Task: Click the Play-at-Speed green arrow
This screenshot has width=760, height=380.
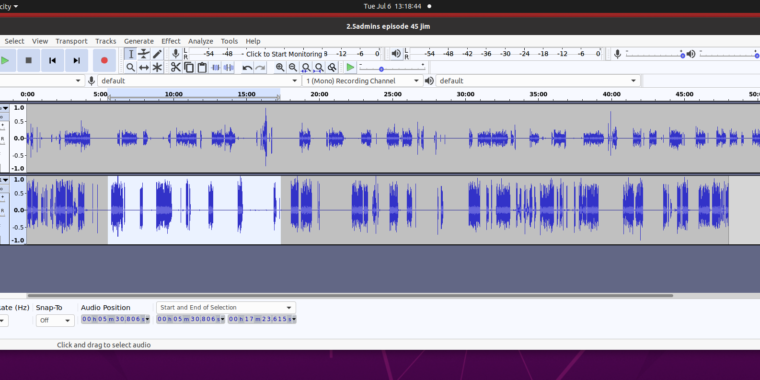Action: 350,67
